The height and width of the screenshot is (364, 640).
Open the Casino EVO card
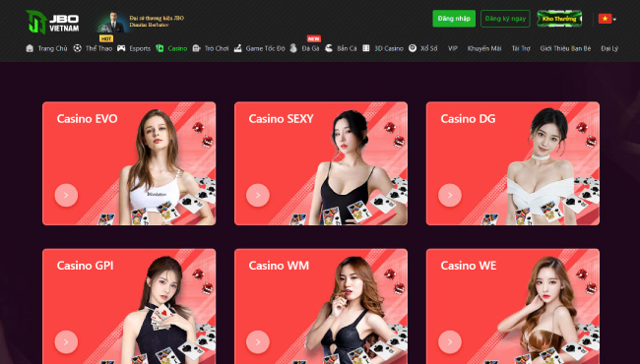click(x=129, y=163)
